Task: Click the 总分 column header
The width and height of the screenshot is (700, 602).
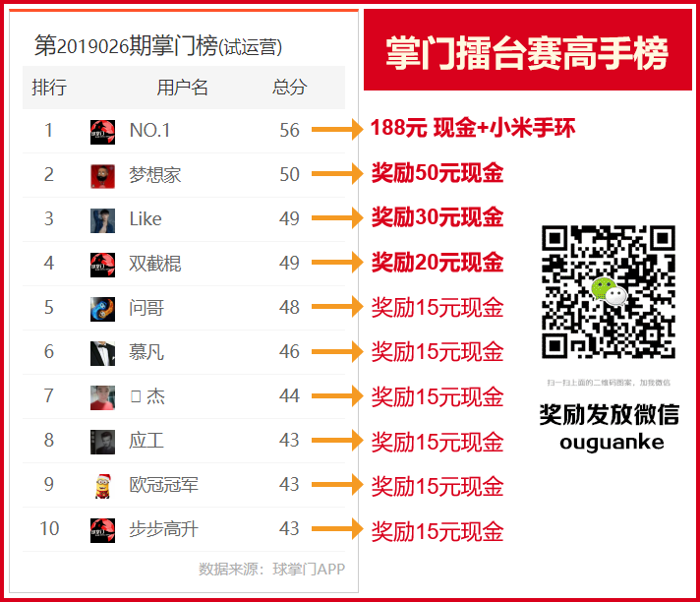Action: click(289, 88)
